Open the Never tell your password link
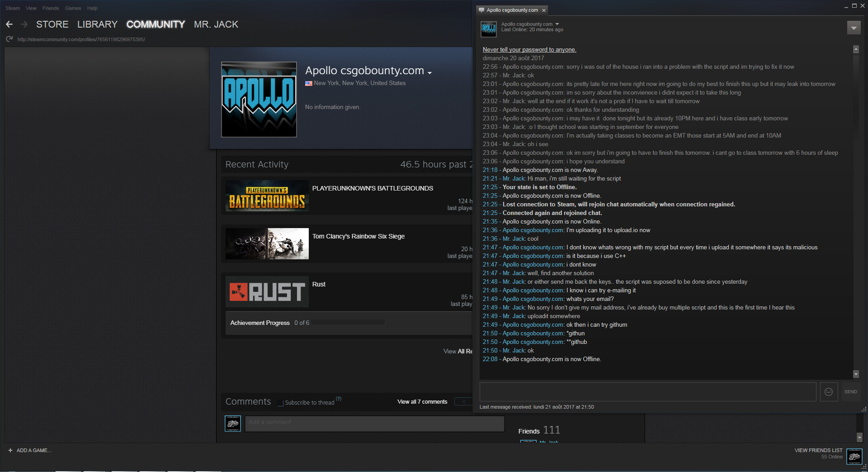 [529, 50]
